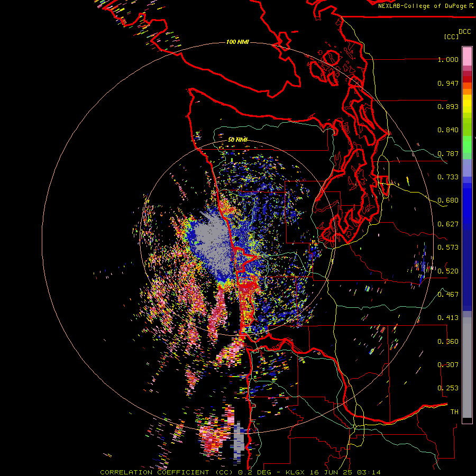Click the 0.253 scale value
Image resolution: width=476 pixels, height=476 pixels.
pos(448,388)
